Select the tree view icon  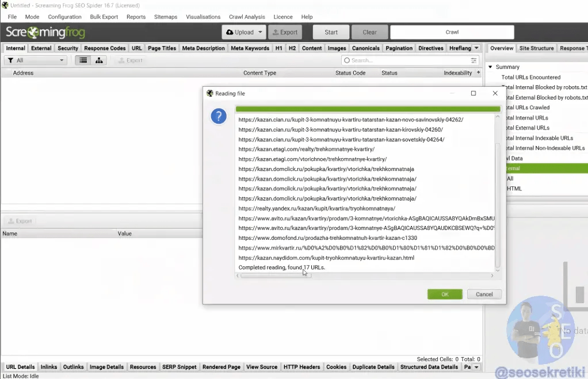point(99,60)
